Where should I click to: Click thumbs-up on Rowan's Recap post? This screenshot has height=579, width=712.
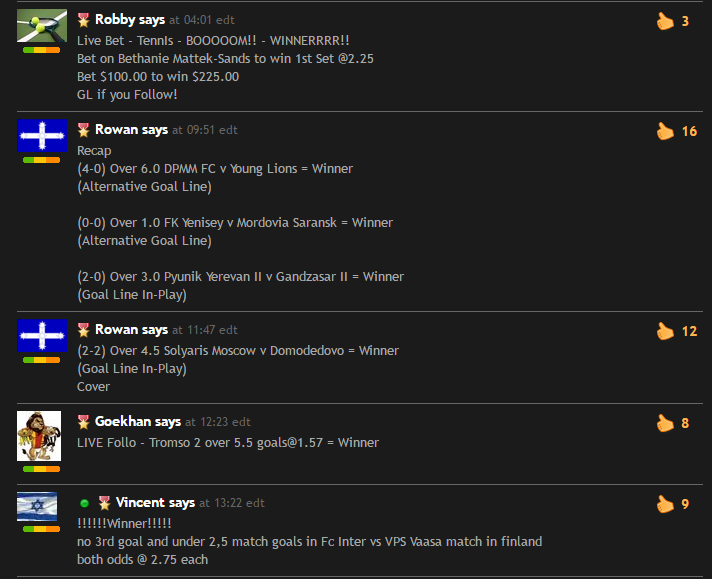click(x=665, y=131)
